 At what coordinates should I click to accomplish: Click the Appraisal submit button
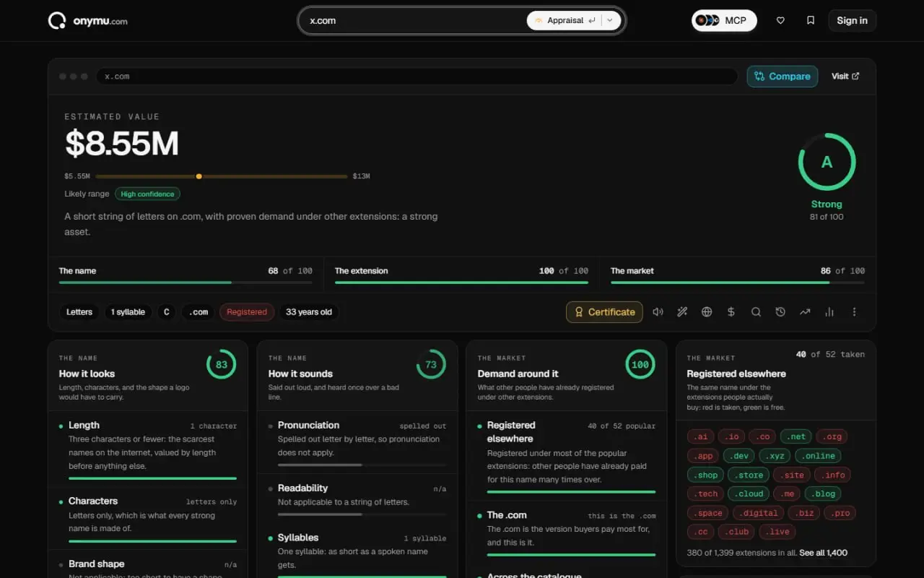click(x=565, y=21)
